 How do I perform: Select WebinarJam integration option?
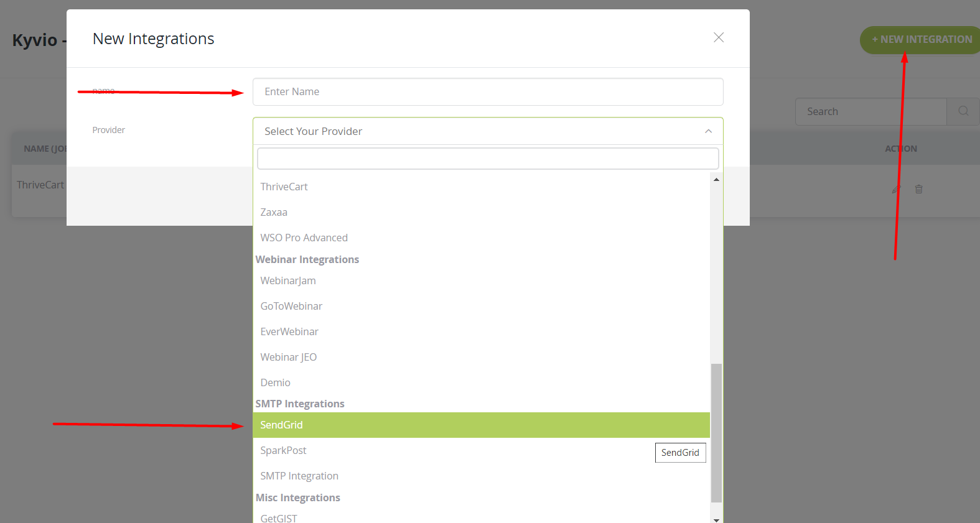(x=482, y=280)
